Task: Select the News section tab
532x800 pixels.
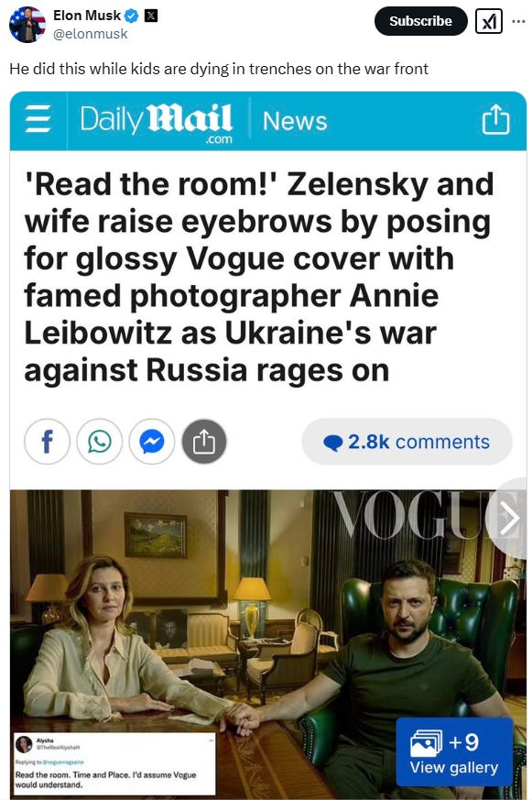Action: tap(295, 122)
